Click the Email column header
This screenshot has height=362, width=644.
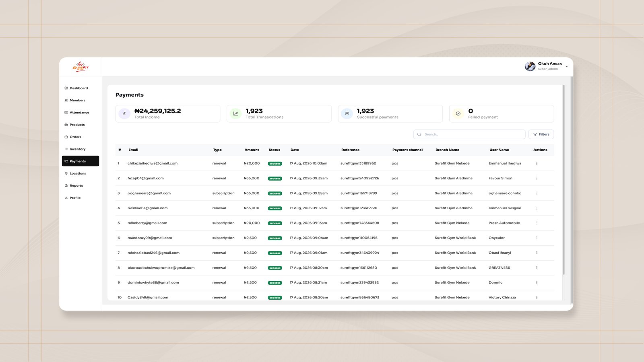pos(133,150)
